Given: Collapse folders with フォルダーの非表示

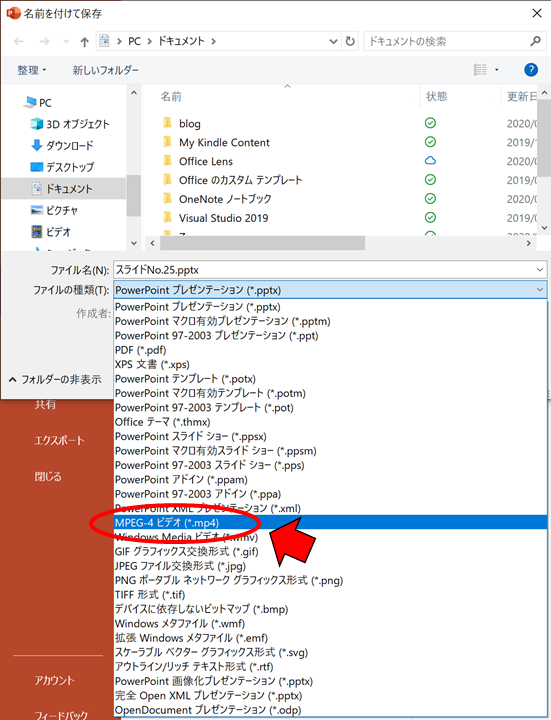Looking at the screenshot, I should [x=55, y=379].
